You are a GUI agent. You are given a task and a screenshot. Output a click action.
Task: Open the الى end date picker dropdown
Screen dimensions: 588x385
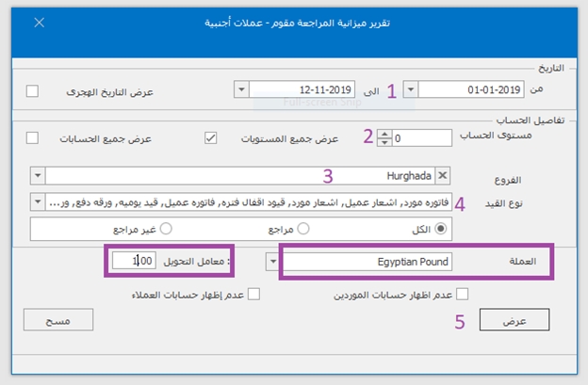tap(242, 90)
